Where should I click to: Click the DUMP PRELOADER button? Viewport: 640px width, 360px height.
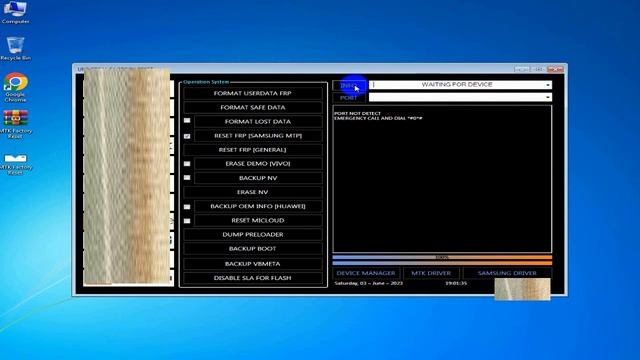pos(253,234)
